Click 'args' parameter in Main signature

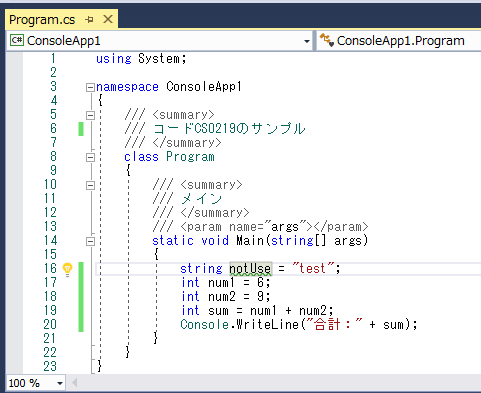[x=348, y=240]
